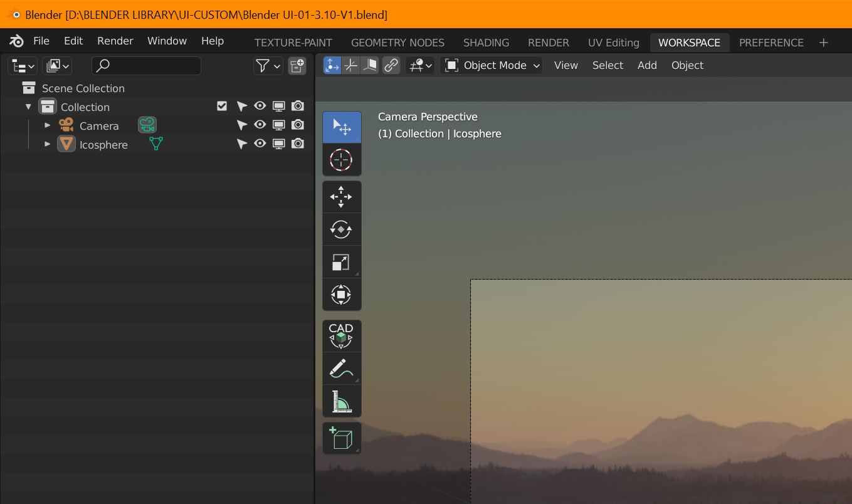
Task: Expand the Camera tree item
Action: point(47,125)
